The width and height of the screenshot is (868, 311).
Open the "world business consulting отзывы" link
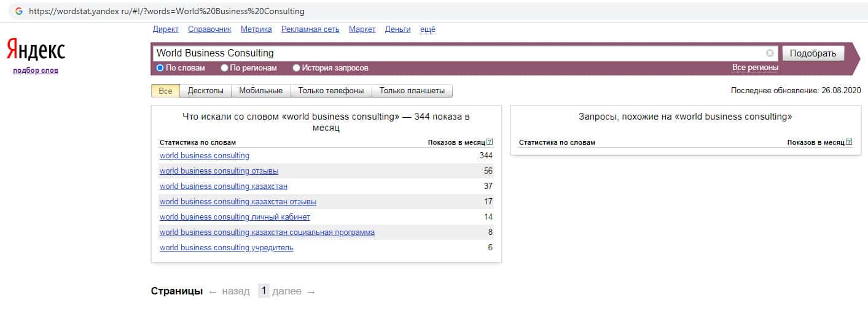pyautogui.click(x=219, y=171)
